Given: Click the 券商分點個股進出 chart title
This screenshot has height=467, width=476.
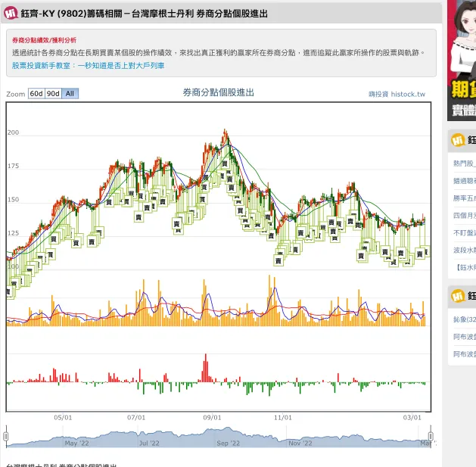Looking at the screenshot, I should point(218,92).
